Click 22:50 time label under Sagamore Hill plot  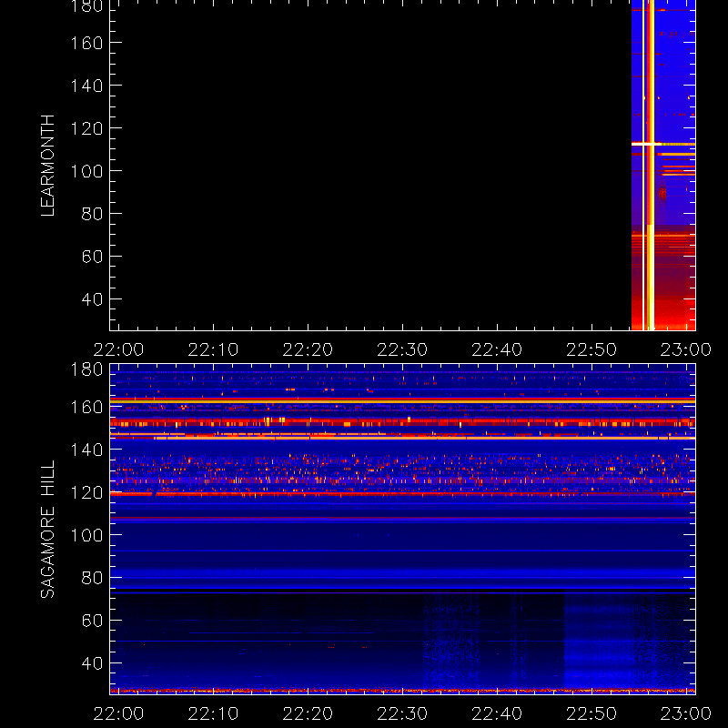coord(591,713)
